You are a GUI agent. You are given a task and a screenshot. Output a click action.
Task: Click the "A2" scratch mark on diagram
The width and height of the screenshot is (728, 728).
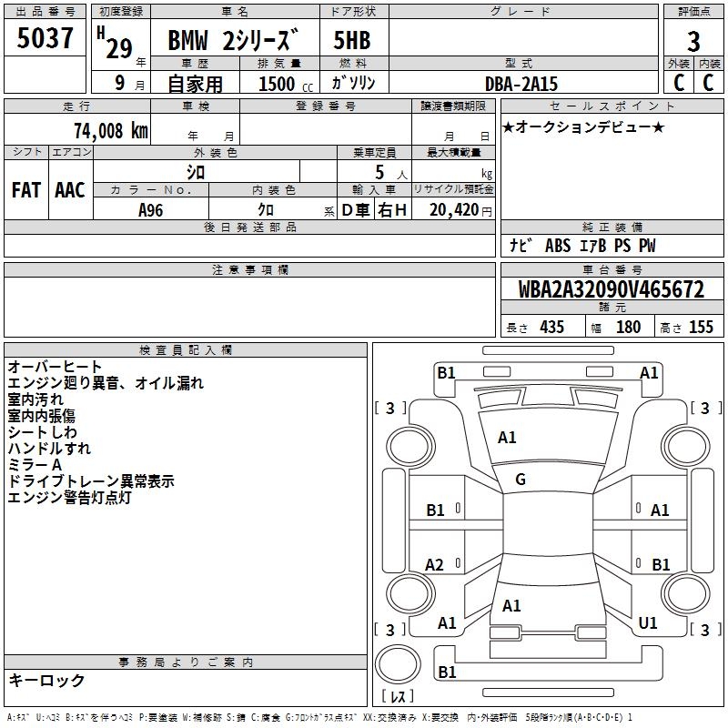coord(435,565)
